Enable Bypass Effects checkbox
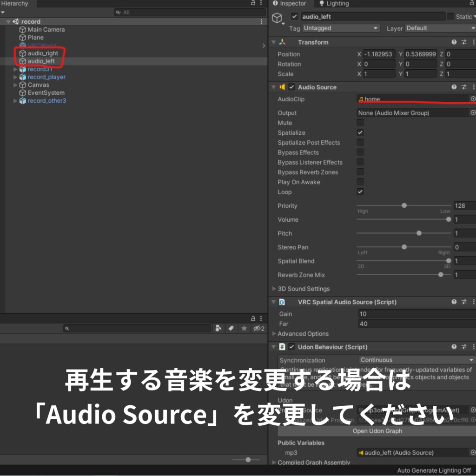Screen dimensions: 476x476 click(360, 152)
